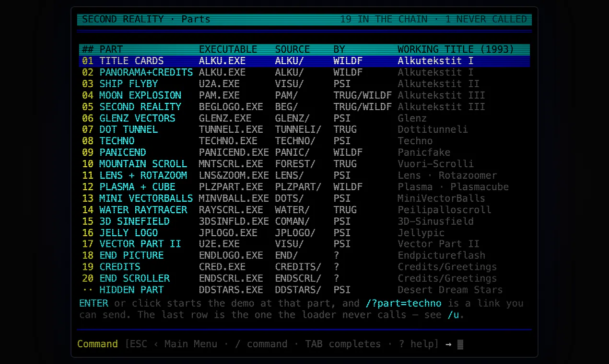Select LENS + ROTAZOOM part

(x=304, y=175)
